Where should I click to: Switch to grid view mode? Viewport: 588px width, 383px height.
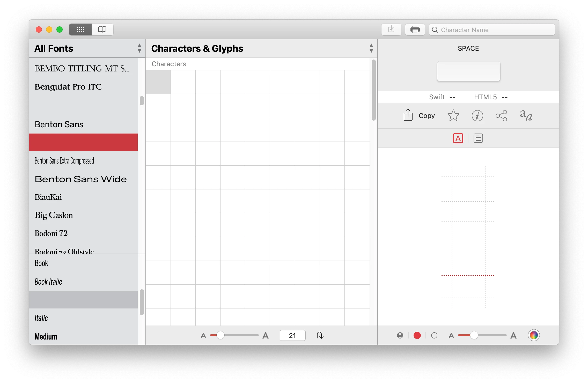pos(80,30)
